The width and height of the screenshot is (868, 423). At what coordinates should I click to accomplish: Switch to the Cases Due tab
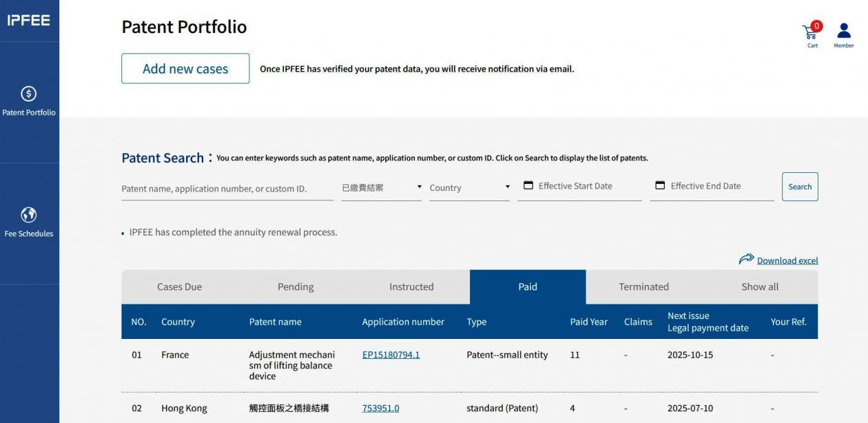pyautogui.click(x=179, y=287)
